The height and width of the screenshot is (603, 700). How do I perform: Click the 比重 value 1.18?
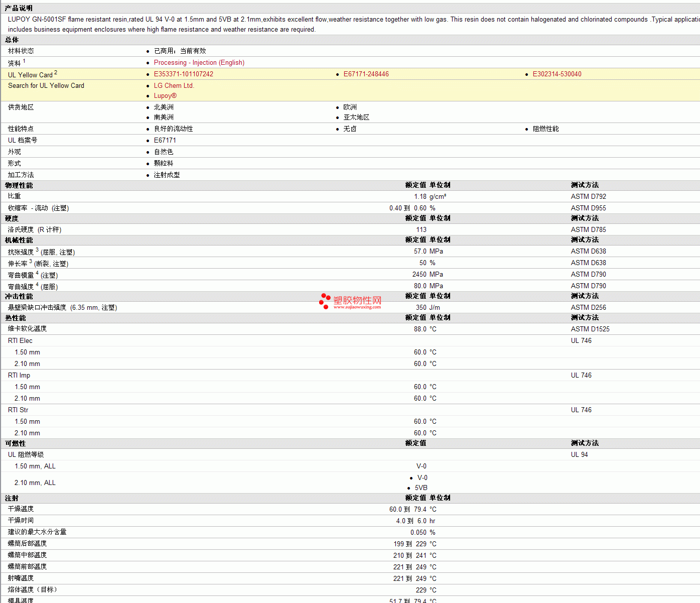point(420,197)
